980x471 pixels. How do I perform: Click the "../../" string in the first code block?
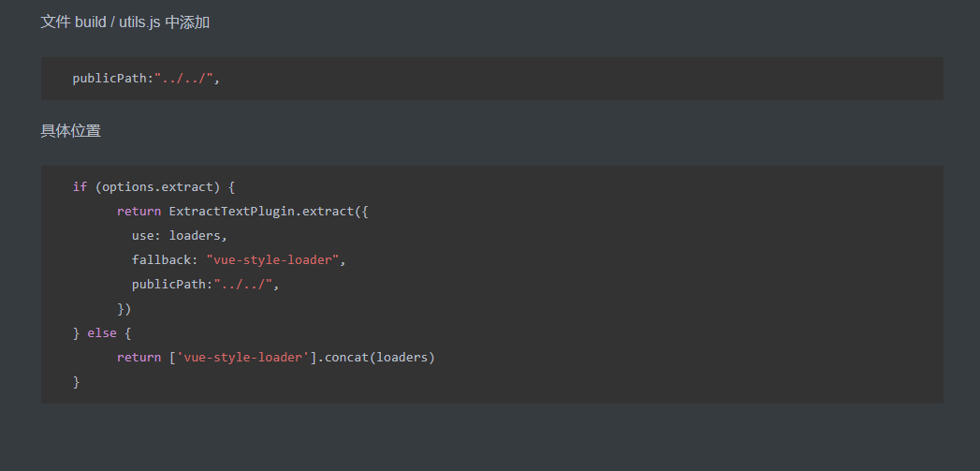tap(183, 79)
